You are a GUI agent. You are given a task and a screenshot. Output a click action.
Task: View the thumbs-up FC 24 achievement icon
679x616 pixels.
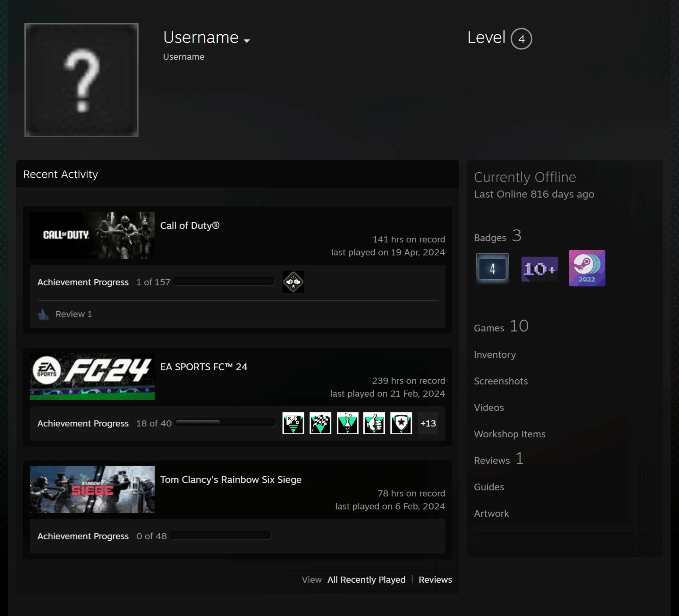point(374,423)
